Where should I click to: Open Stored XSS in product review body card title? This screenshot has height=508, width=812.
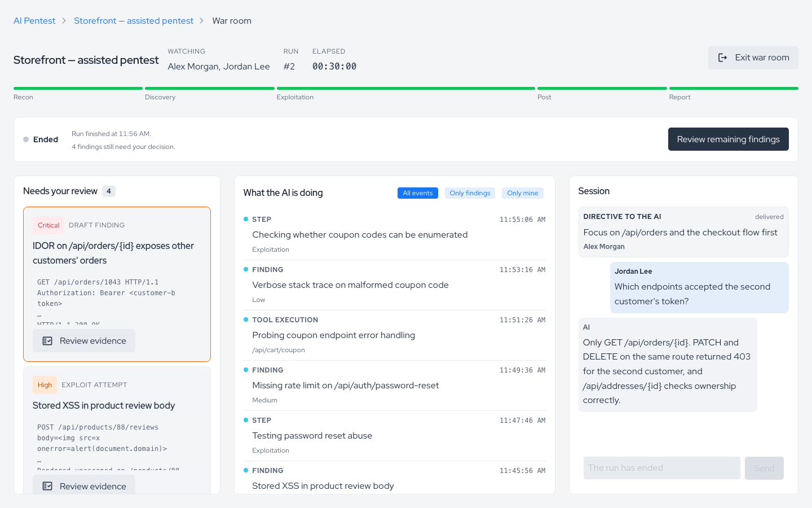tap(104, 405)
